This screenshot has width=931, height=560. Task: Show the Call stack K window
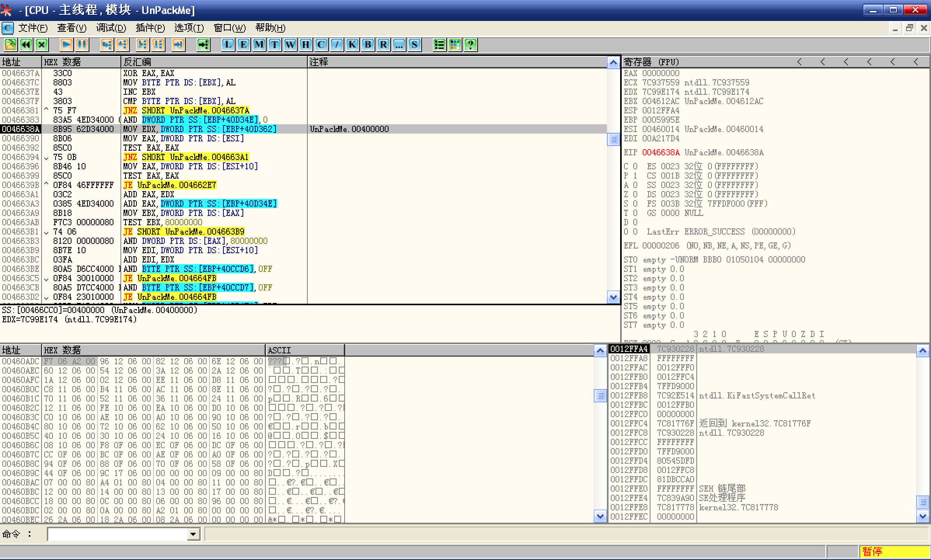point(352,45)
